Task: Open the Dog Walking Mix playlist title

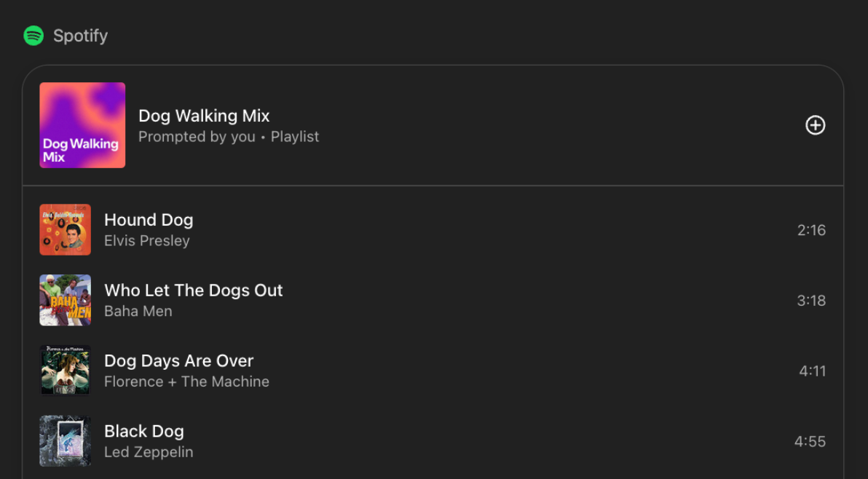Action: pyautogui.click(x=204, y=116)
